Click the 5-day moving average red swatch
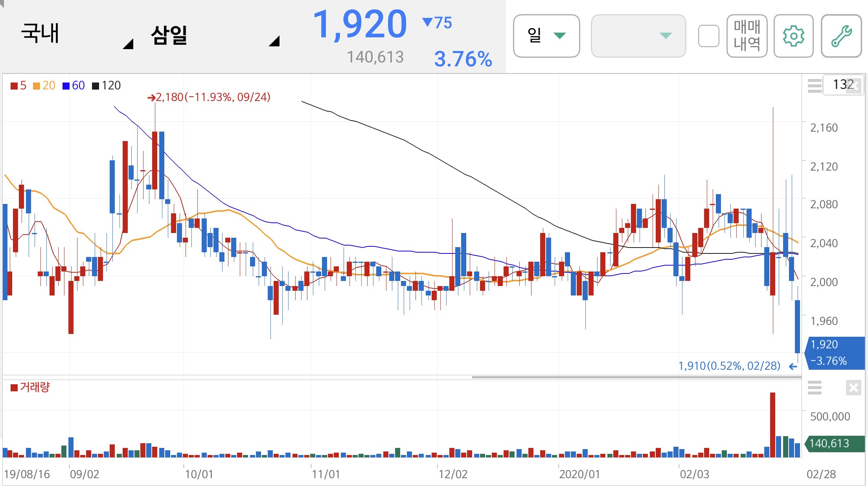This screenshot has height=488, width=868. click(14, 86)
